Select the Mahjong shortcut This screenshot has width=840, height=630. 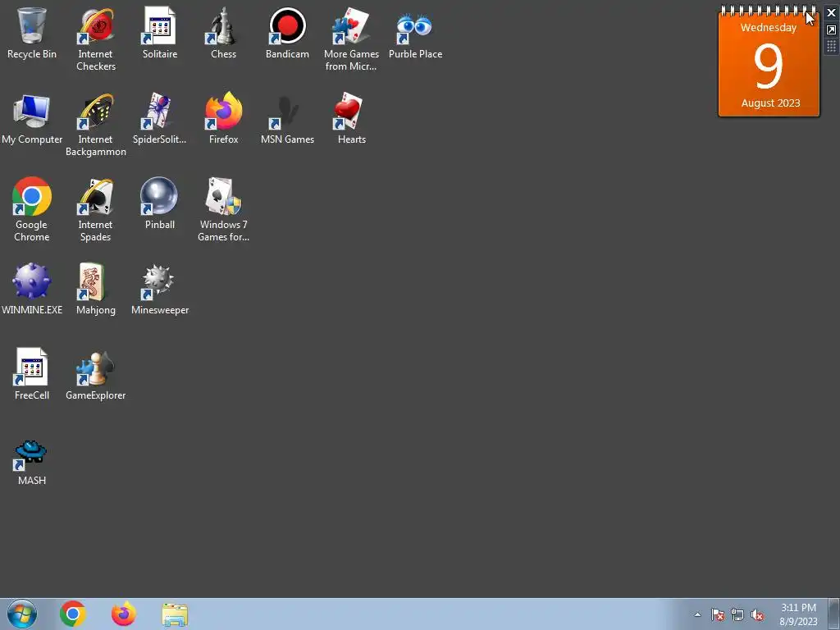95,290
